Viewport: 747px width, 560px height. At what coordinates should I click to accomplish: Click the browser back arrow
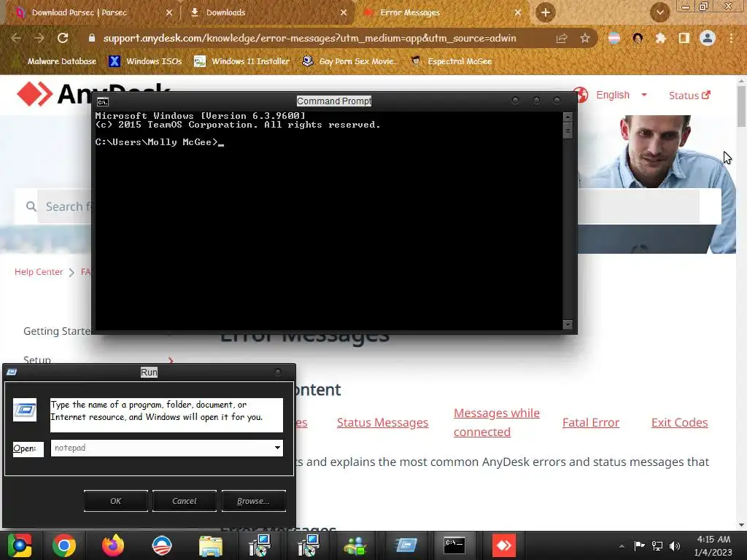(16, 38)
